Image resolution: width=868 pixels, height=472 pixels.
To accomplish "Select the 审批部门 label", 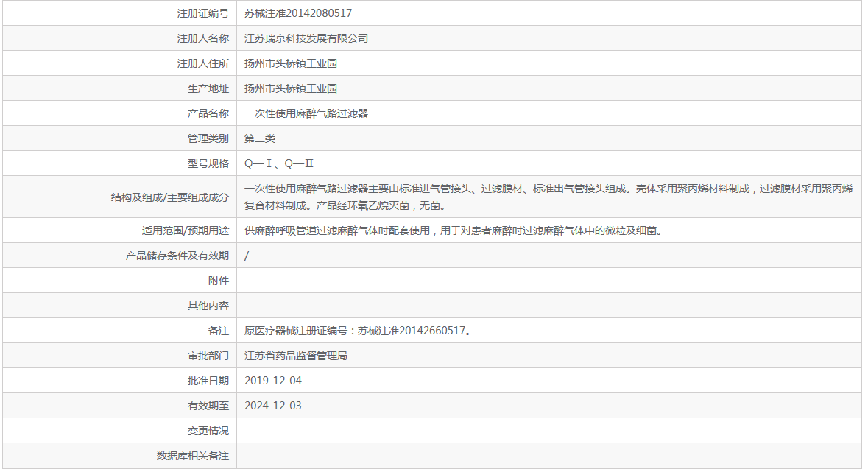I will click(x=208, y=356).
